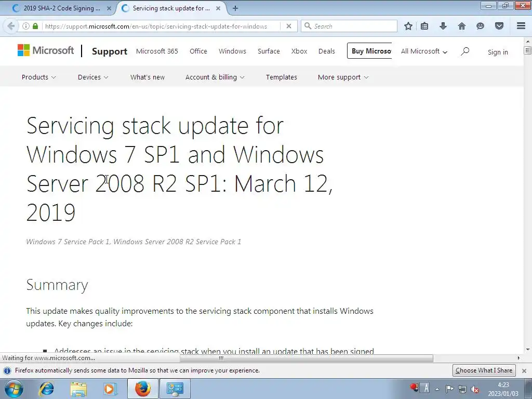Viewport: 532px width, 399px height.
Task: Show bookmarks list icon in toolbar
Action: (x=424, y=26)
